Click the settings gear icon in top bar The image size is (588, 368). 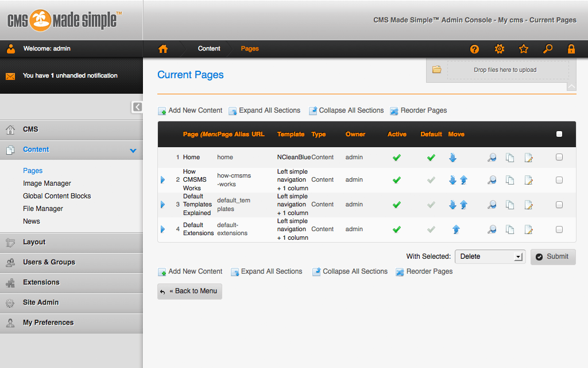(x=500, y=49)
